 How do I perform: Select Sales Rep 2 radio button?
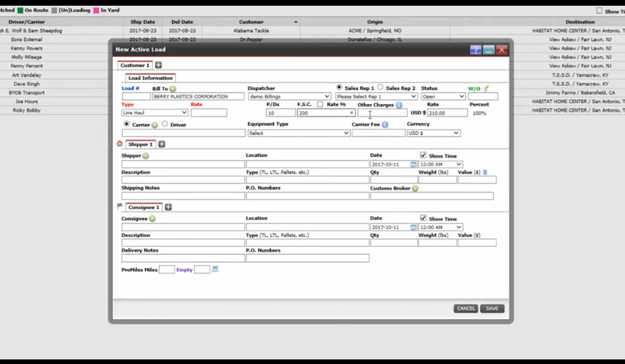pyautogui.click(x=380, y=87)
